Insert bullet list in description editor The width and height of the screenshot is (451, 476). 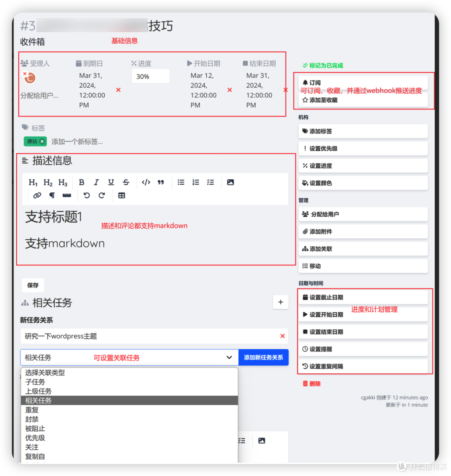click(x=181, y=182)
